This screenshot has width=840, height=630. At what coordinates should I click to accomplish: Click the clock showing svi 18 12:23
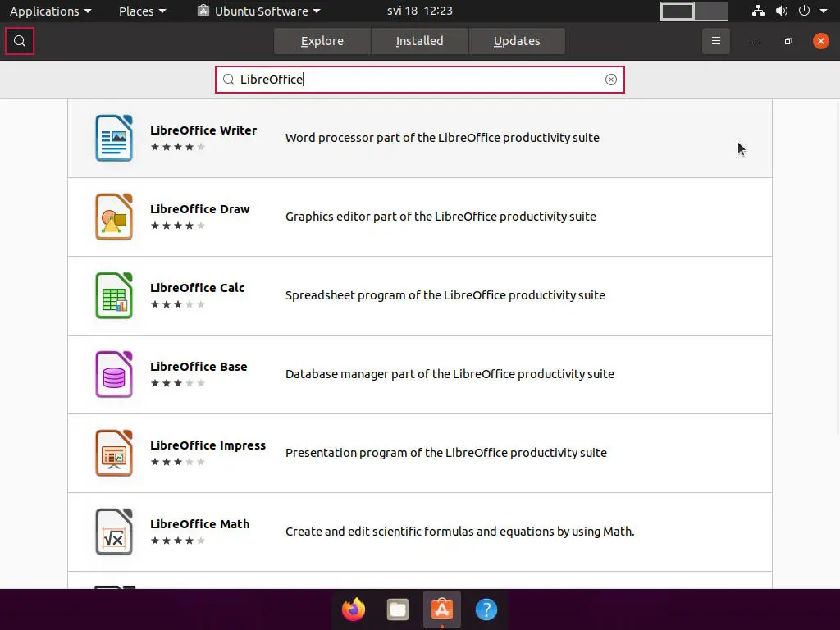(420, 11)
